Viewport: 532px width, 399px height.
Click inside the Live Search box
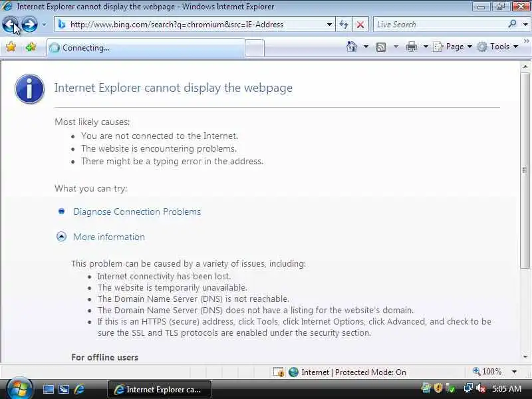pyautogui.click(x=440, y=25)
